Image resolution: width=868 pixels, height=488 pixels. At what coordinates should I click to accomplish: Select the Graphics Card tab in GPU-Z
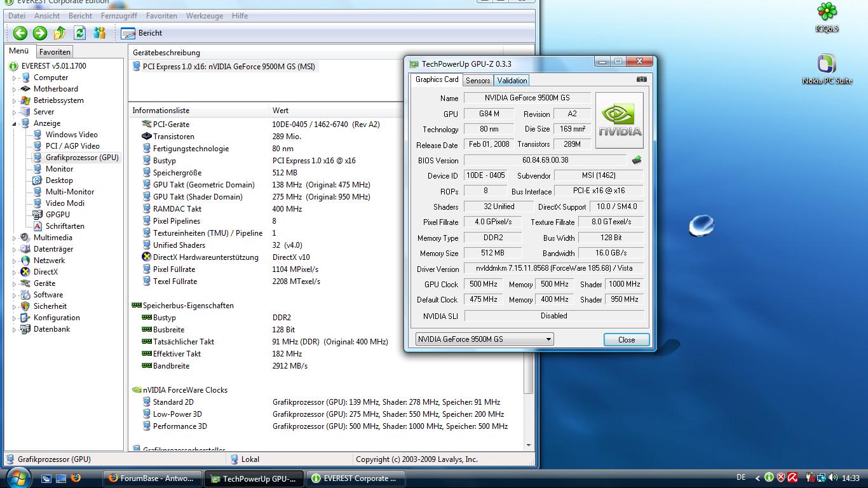click(x=437, y=79)
